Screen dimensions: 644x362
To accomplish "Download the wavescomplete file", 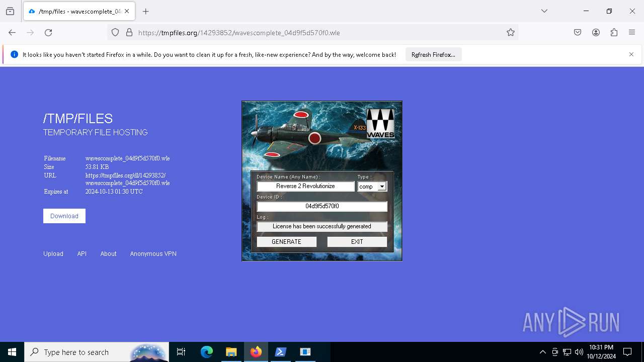I will (64, 216).
